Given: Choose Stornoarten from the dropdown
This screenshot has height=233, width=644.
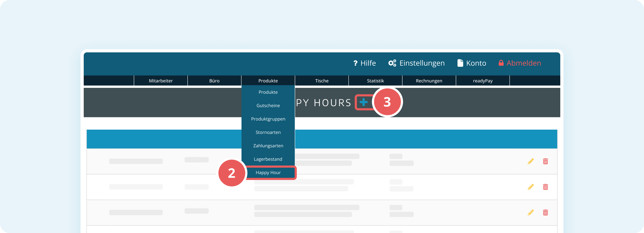Looking at the screenshot, I should 268,132.
